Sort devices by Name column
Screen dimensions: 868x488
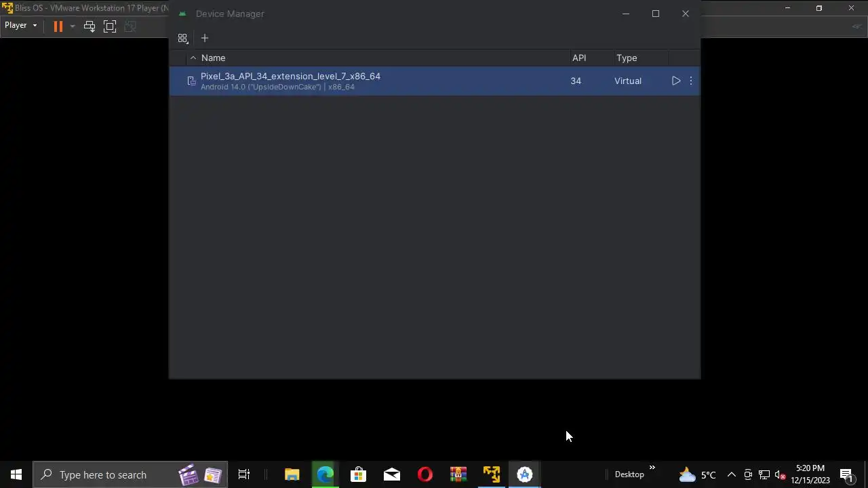[x=213, y=58]
